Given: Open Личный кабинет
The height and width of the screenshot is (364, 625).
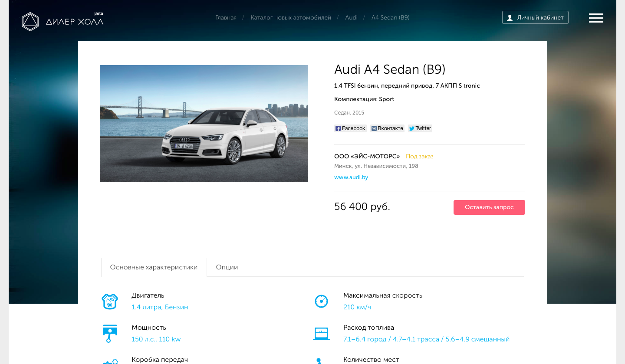Looking at the screenshot, I should [535, 17].
